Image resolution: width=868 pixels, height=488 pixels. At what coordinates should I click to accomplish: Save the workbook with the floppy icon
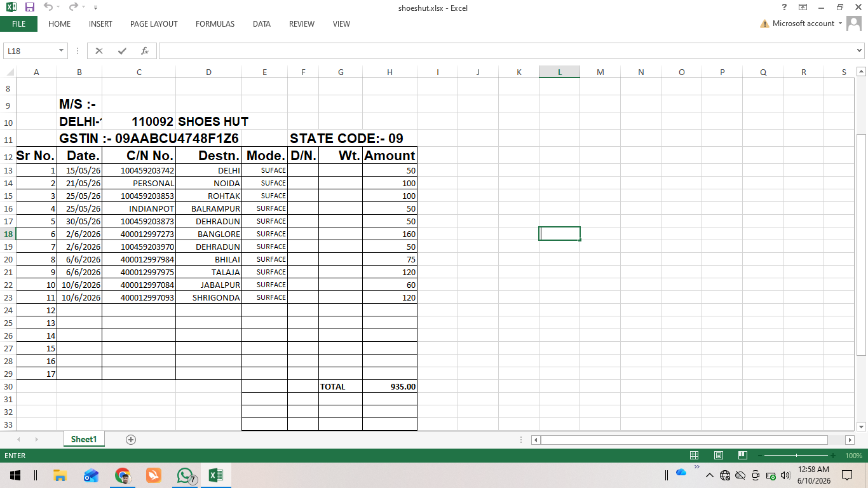29,8
